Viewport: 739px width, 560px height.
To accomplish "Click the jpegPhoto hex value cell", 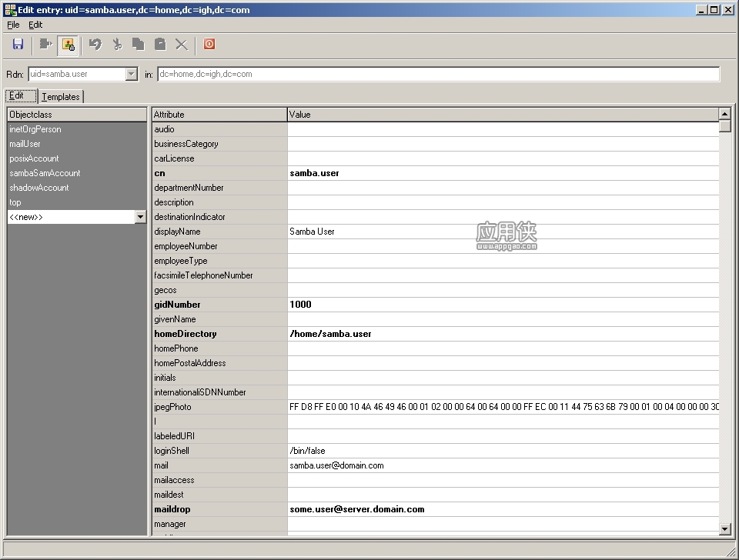I will pos(503,406).
